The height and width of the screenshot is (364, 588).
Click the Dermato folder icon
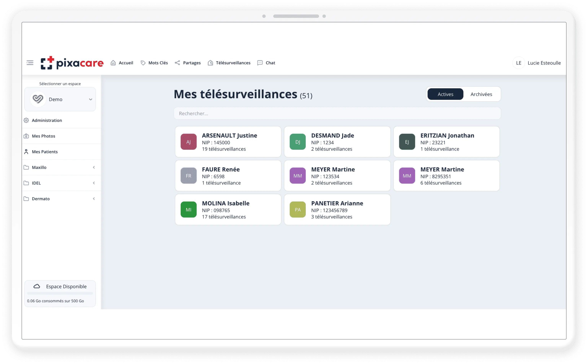pyautogui.click(x=26, y=199)
